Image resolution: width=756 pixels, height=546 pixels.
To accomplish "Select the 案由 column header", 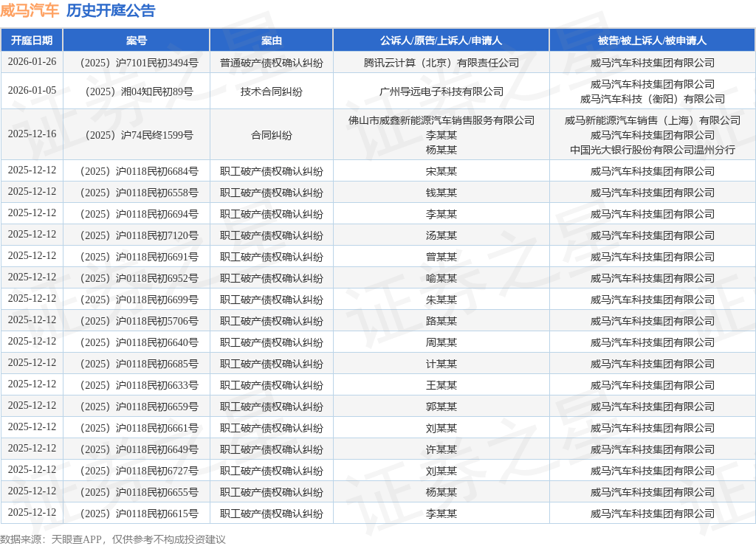I will (x=272, y=41).
